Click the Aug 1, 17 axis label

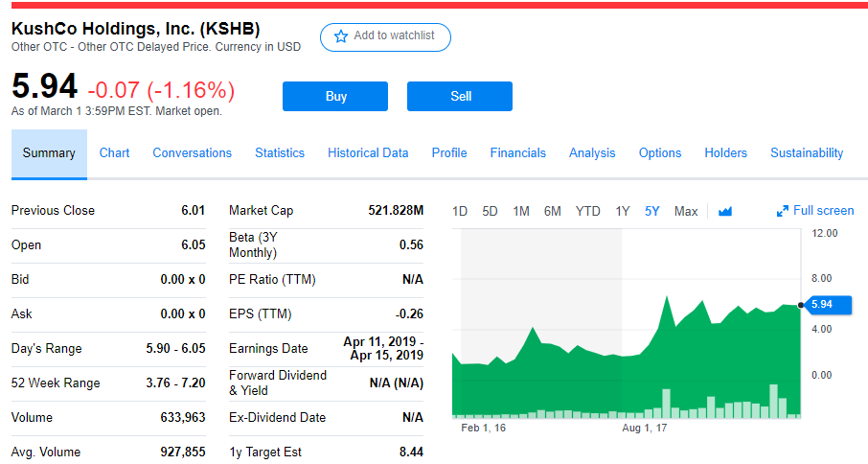645,428
